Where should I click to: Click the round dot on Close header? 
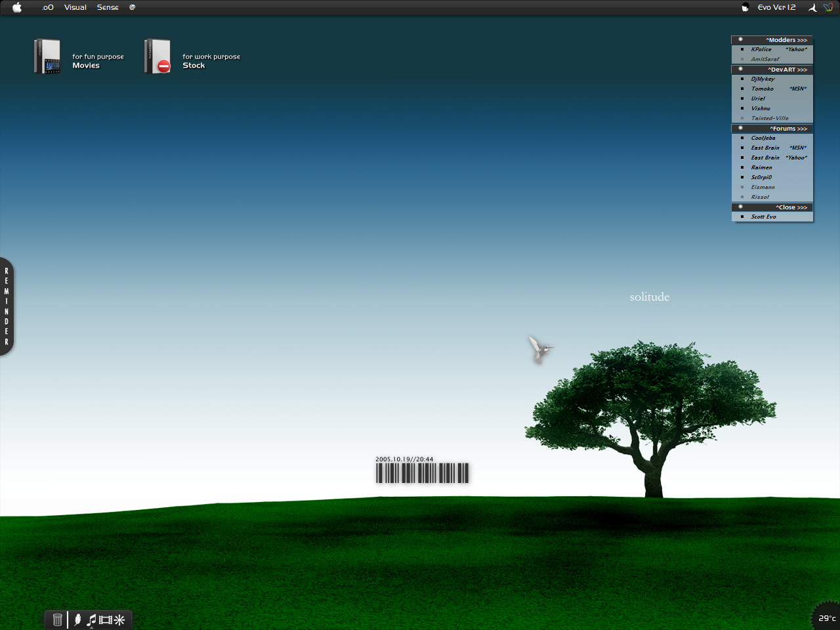pyautogui.click(x=740, y=207)
